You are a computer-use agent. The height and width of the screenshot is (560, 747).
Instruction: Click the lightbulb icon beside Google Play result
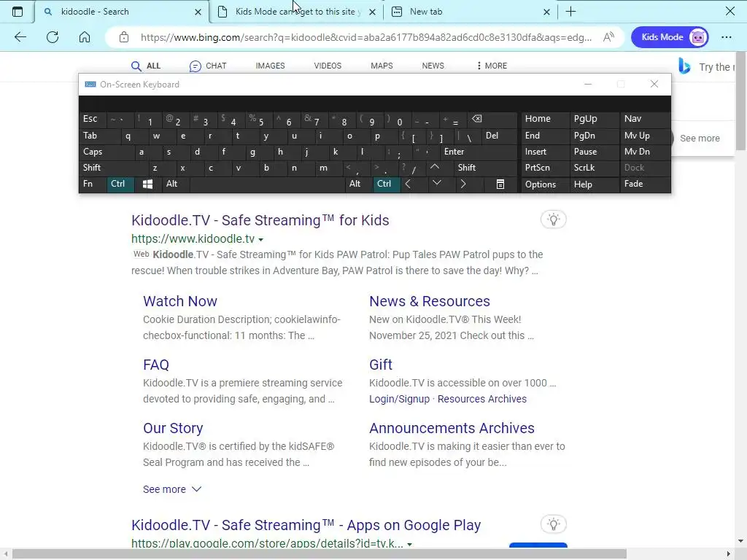click(553, 524)
